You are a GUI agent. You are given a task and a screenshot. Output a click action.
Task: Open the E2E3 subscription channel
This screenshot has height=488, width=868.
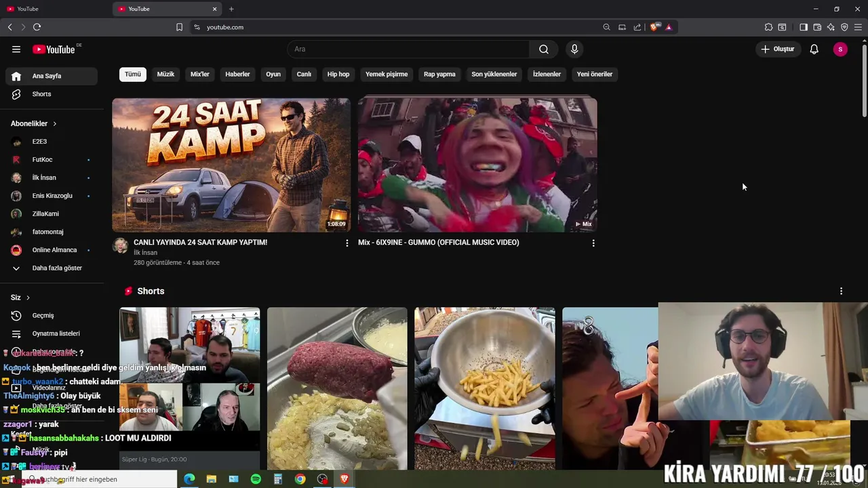pyautogui.click(x=52, y=142)
